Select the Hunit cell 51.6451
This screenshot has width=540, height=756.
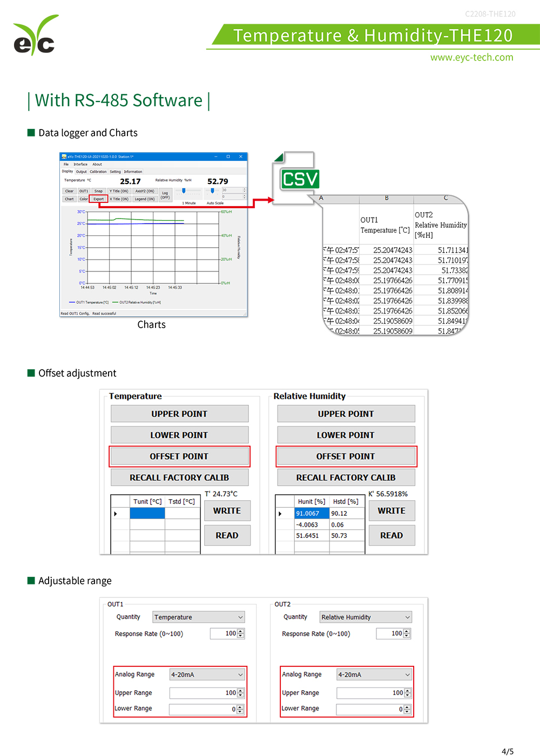(x=312, y=536)
